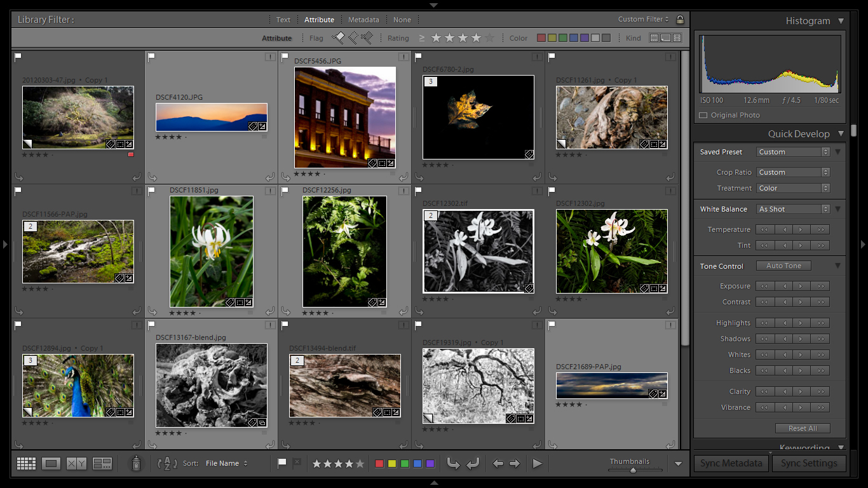Set the filter rating to five stars
Image resolution: width=868 pixels, height=488 pixels.
click(x=489, y=38)
